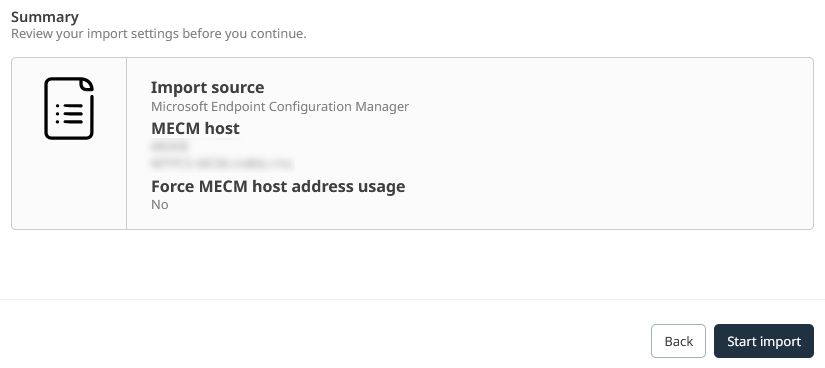This screenshot has height=368, width=825.
Task: Click the document list icon in summary card
Action: pyautogui.click(x=69, y=108)
